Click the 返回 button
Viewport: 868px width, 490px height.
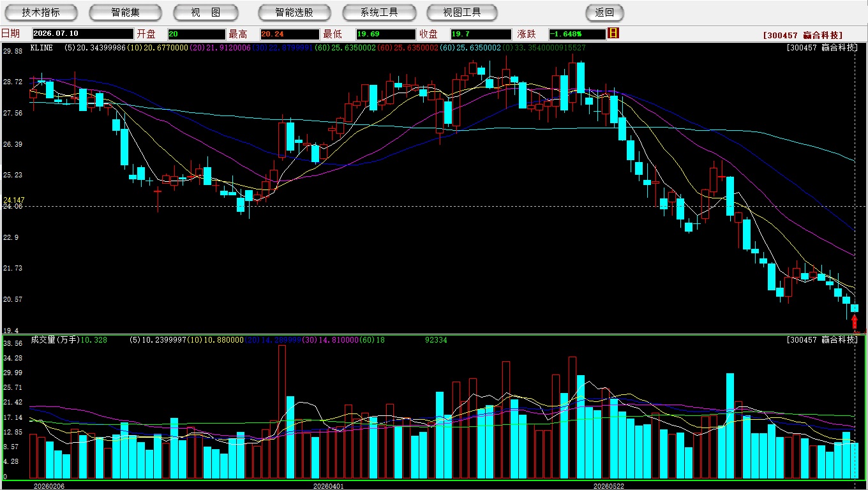click(x=604, y=12)
